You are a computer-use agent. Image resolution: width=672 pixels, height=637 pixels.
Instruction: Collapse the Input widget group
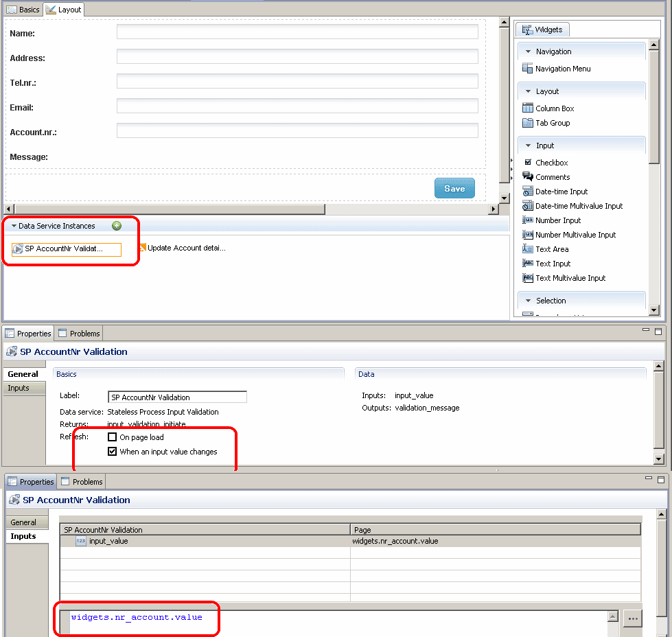click(528, 146)
